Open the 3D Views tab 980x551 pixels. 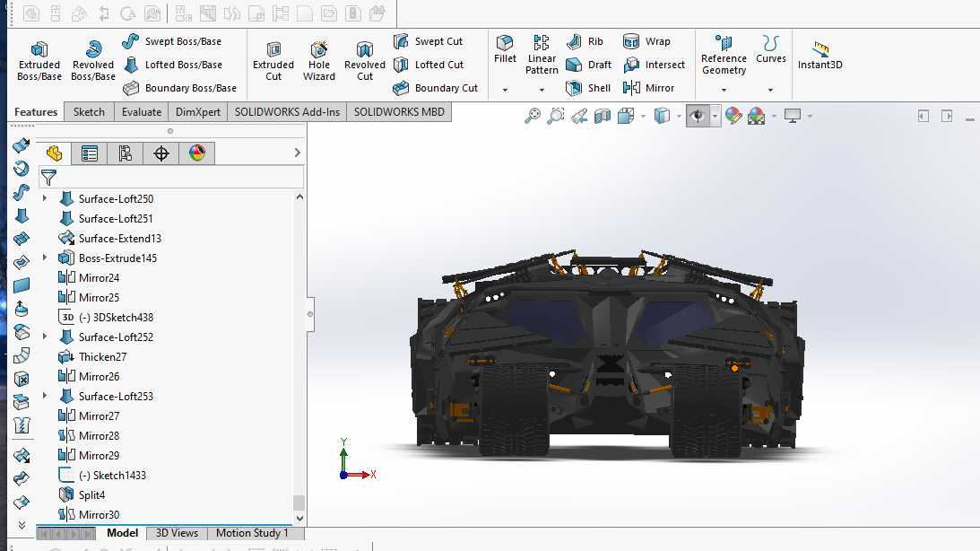click(177, 533)
